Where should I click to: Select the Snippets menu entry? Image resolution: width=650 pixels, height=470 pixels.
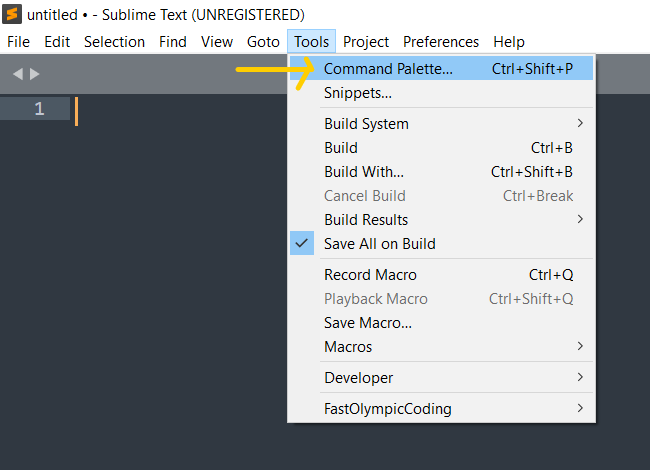point(358,93)
